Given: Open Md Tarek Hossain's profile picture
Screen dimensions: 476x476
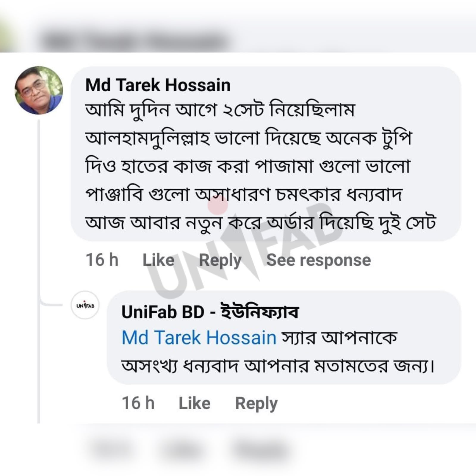Looking at the screenshot, I should 39,90.
